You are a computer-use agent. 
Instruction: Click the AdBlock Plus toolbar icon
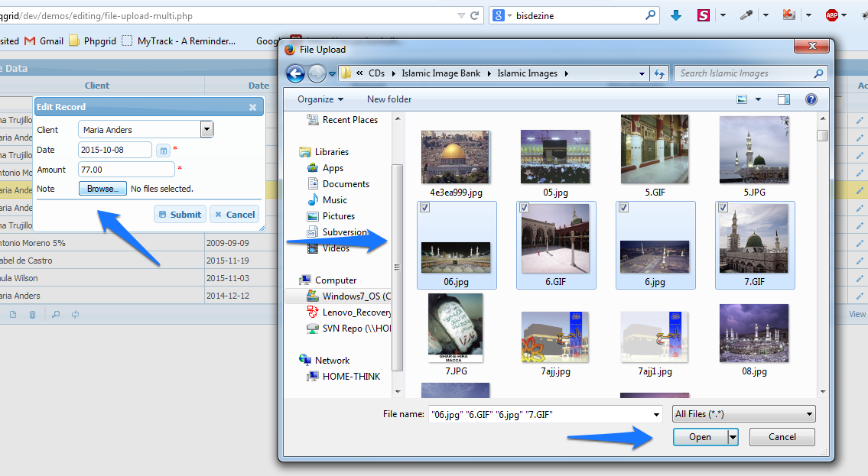coord(831,15)
